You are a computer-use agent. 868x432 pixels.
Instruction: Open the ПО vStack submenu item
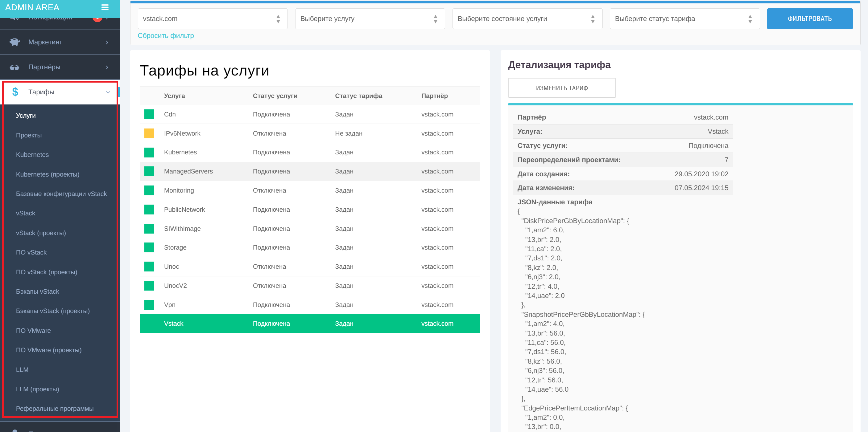pos(31,252)
